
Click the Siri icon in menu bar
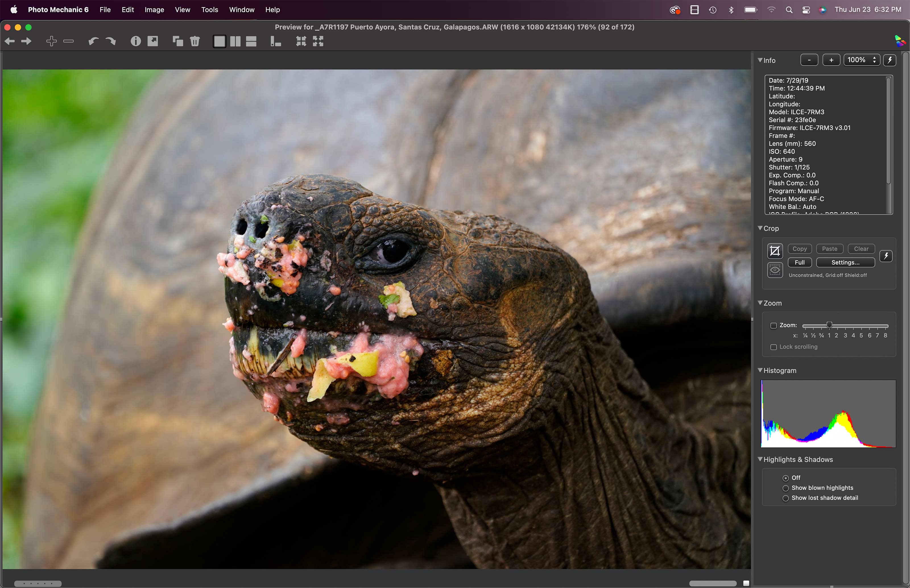click(822, 10)
